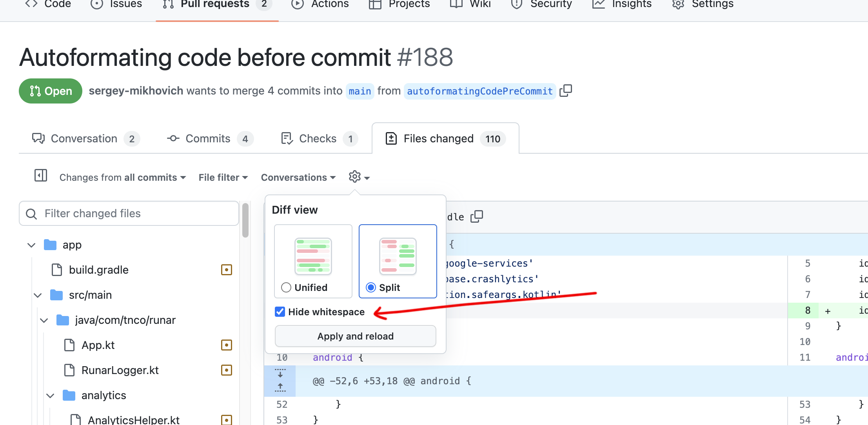Copy the build.gradle file path icon
The width and height of the screenshot is (868, 425).
(x=477, y=216)
